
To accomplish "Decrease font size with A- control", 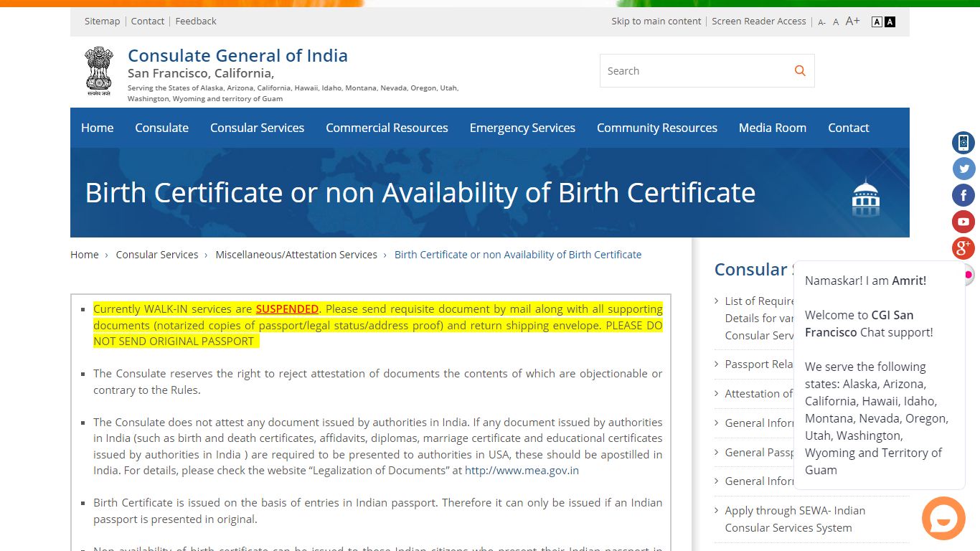I will pyautogui.click(x=822, y=22).
